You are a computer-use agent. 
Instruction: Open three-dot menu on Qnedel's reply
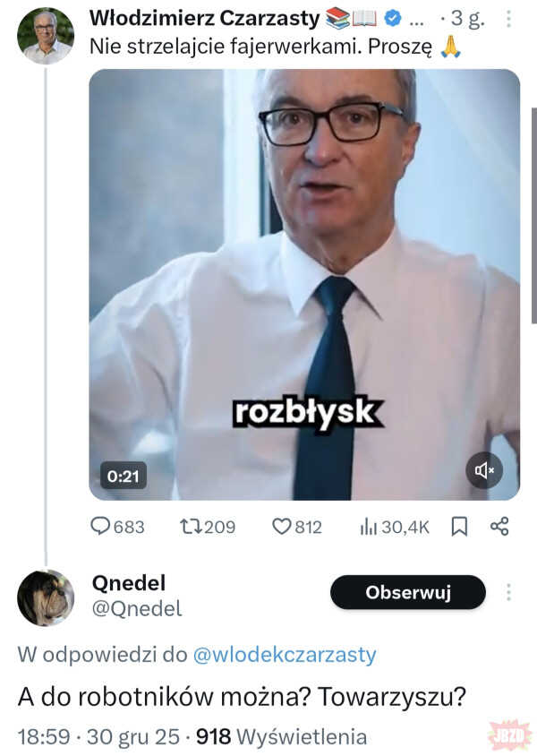pyautogui.click(x=508, y=592)
